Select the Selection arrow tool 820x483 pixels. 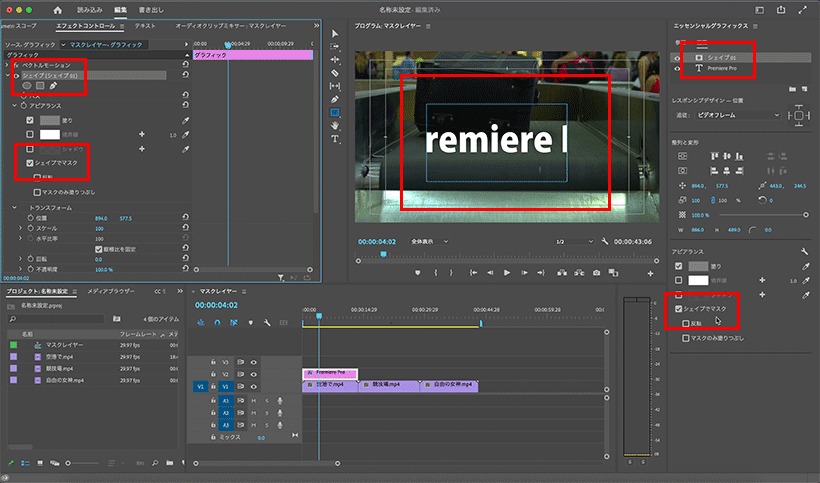coord(335,33)
